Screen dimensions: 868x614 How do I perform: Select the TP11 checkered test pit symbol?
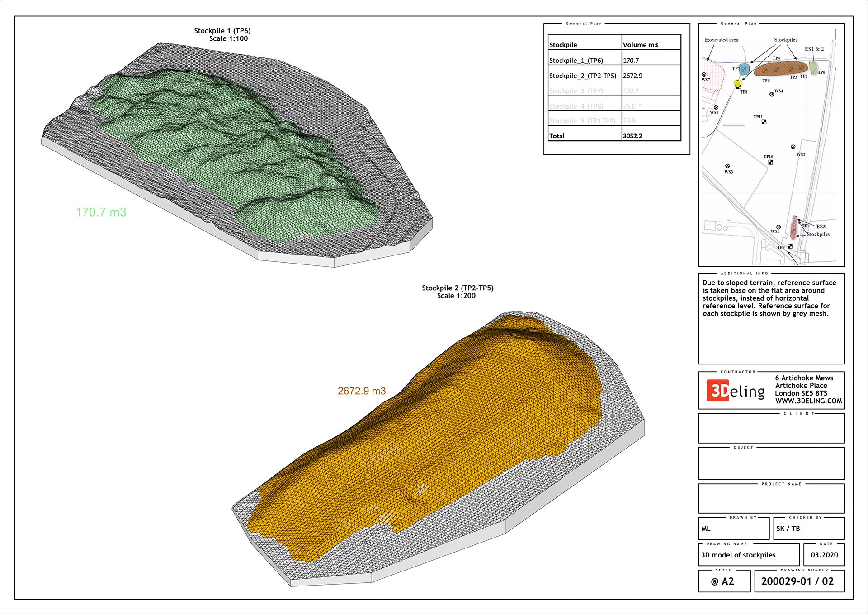coord(764,122)
